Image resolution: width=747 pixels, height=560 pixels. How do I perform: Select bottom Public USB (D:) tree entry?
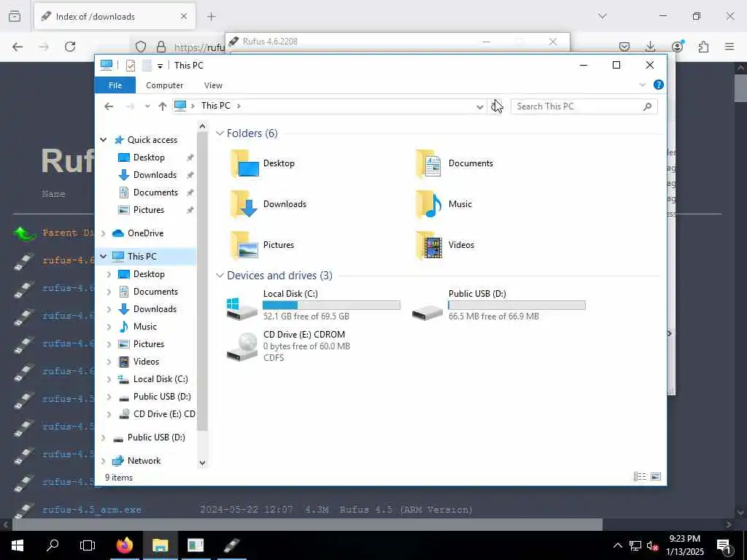click(x=156, y=437)
